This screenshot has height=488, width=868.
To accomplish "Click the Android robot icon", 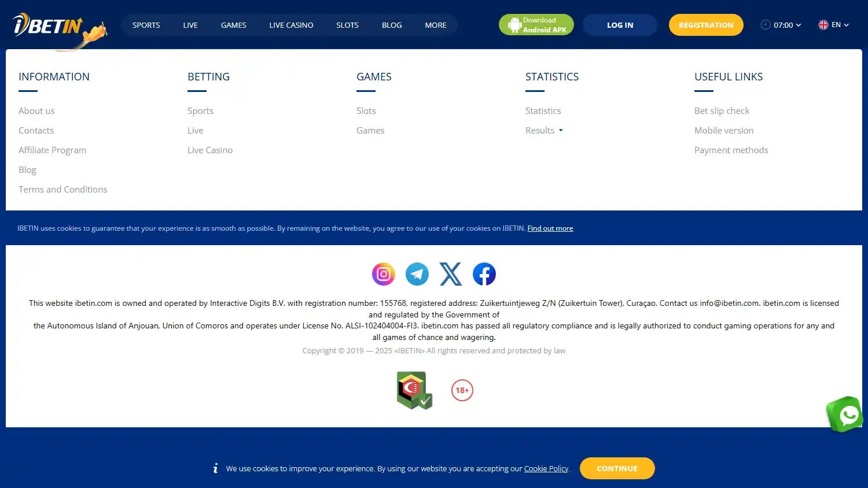I will click(x=514, y=25).
